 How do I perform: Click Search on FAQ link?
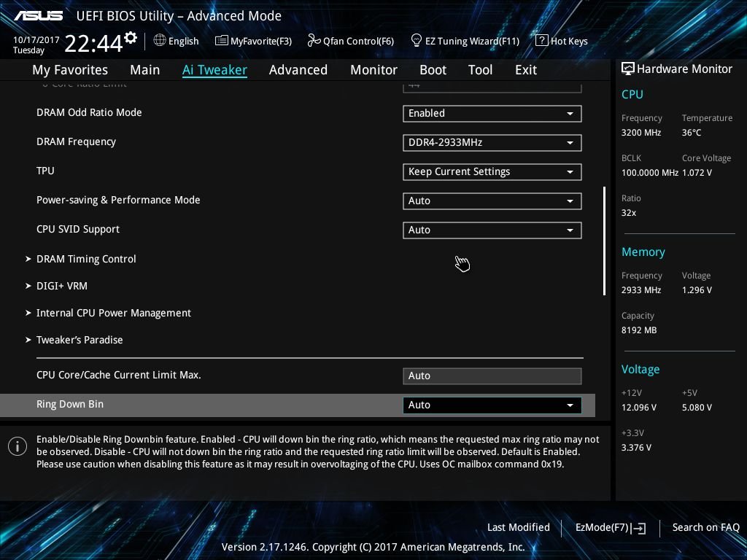pyautogui.click(x=705, y=528)
